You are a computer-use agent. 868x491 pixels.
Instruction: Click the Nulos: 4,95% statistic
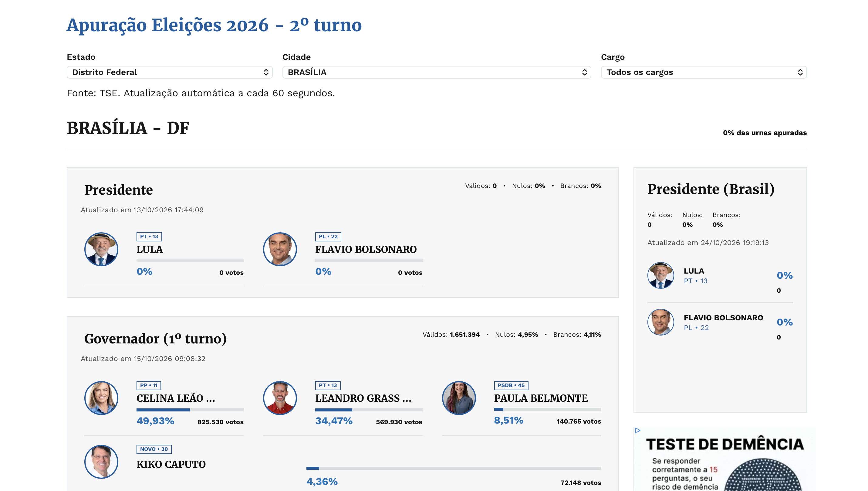click(516, 335)
